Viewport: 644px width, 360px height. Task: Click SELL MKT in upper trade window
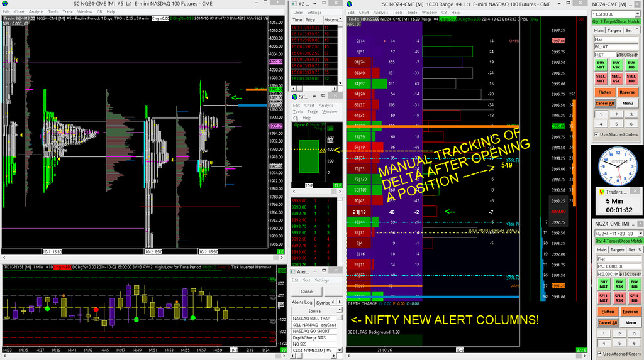tap(601, 79)
